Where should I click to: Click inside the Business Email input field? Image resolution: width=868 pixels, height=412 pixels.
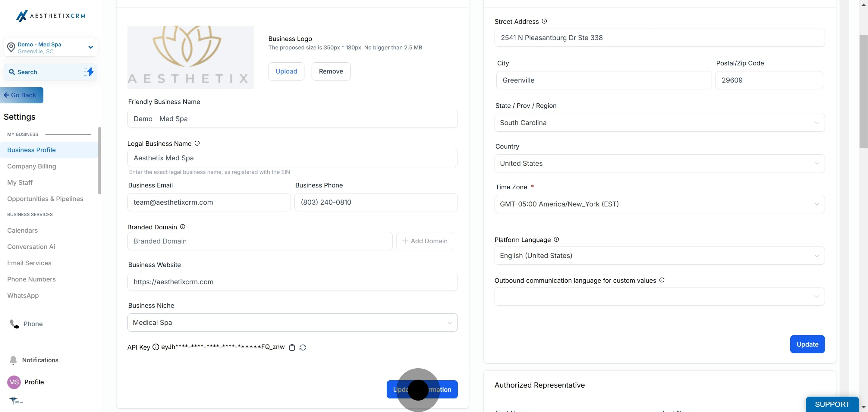tap(209, 202)
